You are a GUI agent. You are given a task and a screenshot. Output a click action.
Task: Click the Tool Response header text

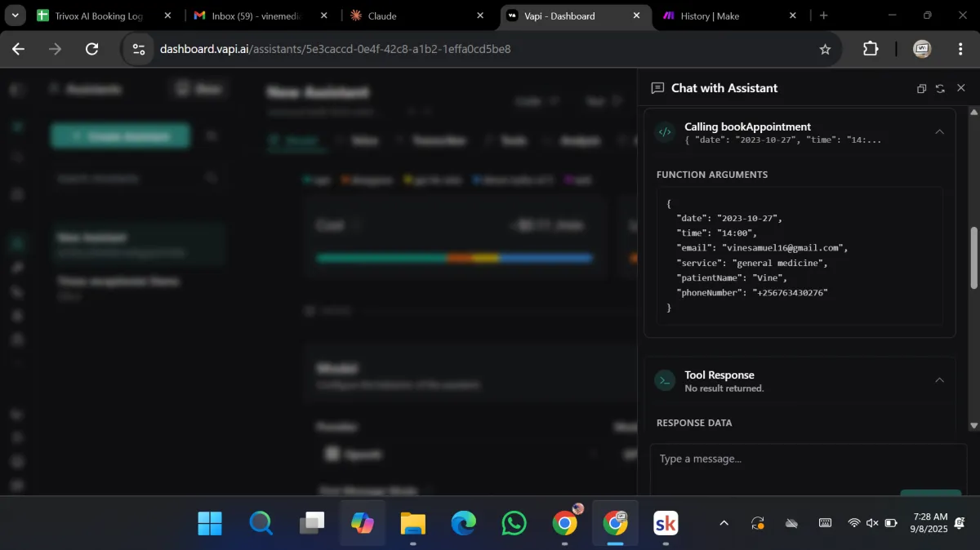point(719,375)
